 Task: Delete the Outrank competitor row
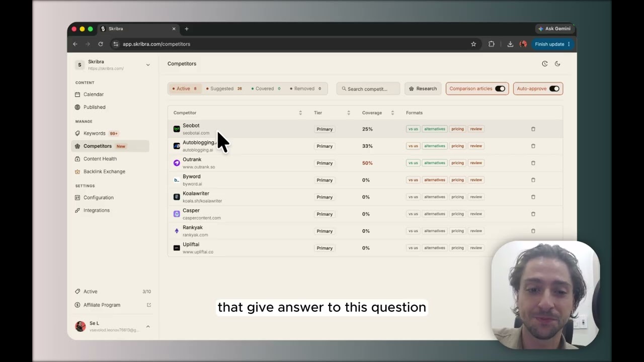pos(533,163)
